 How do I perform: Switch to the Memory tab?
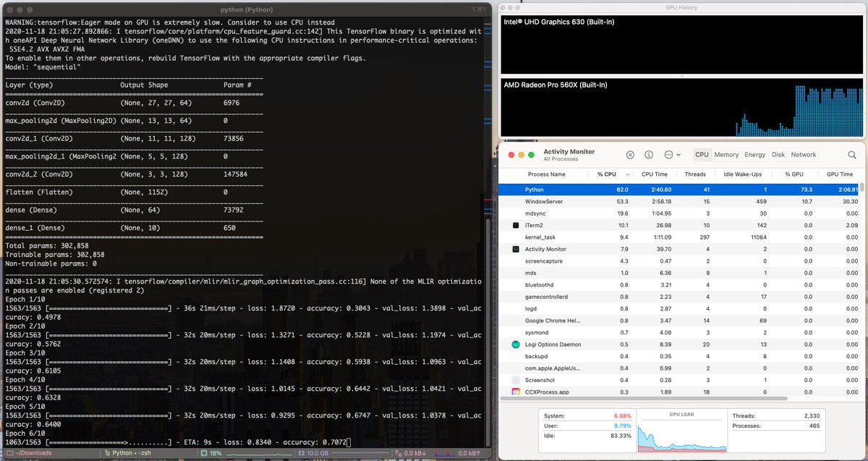click(x=726, y=155)
